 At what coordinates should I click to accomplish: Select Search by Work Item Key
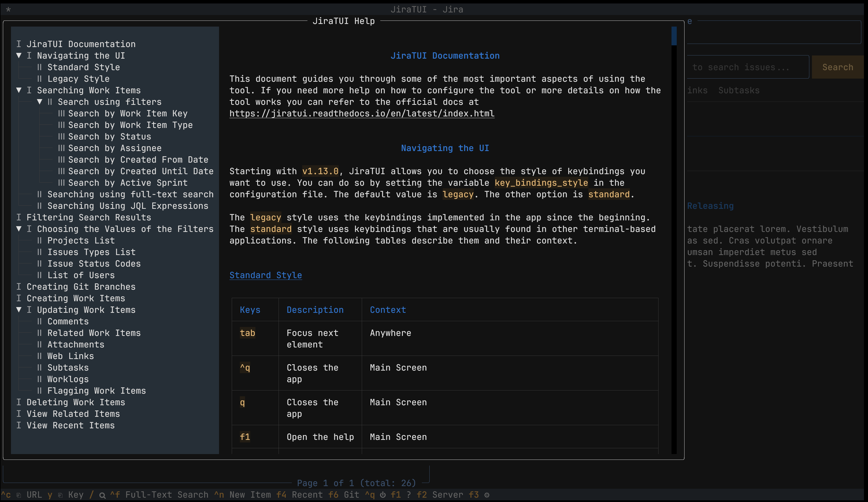point(128,113)
